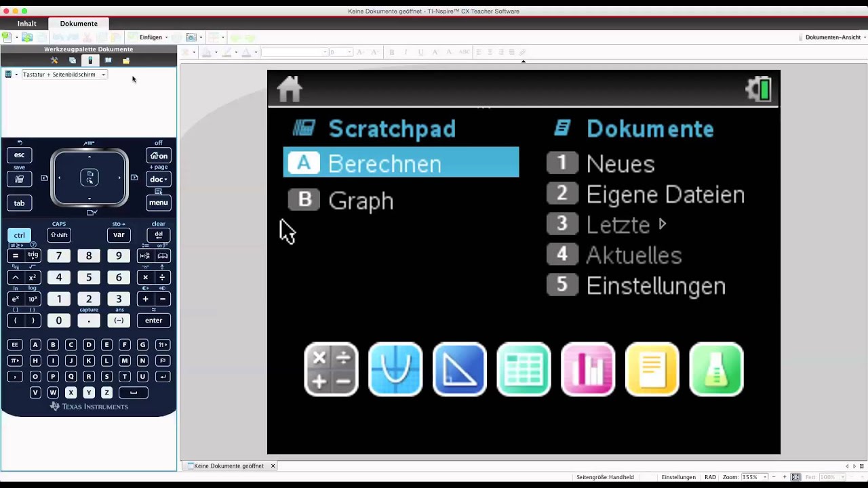This screenshot has height=488, width=868.
Task: Click the x-squared key on keypad
Action: tap(33, 277)
